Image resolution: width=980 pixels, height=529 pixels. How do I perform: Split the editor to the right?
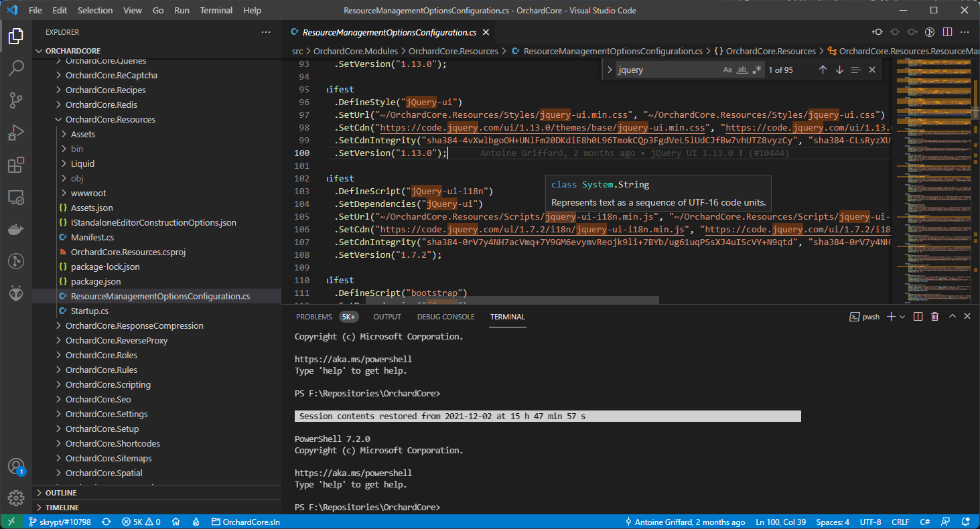947,32
